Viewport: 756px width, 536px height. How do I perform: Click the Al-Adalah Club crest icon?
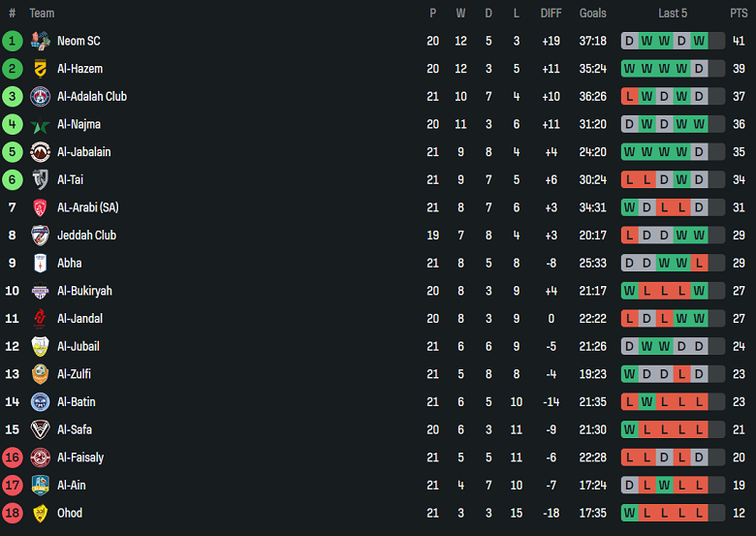40,97
